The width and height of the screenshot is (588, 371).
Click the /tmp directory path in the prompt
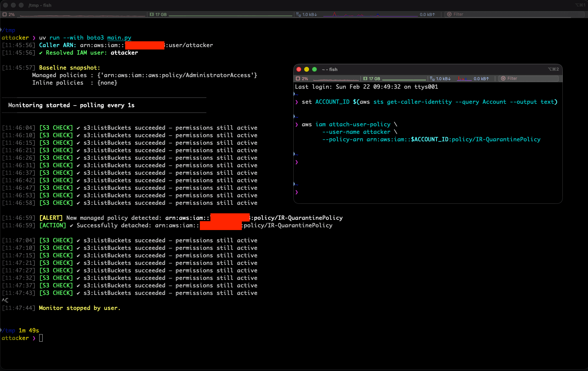click(9, 30)
